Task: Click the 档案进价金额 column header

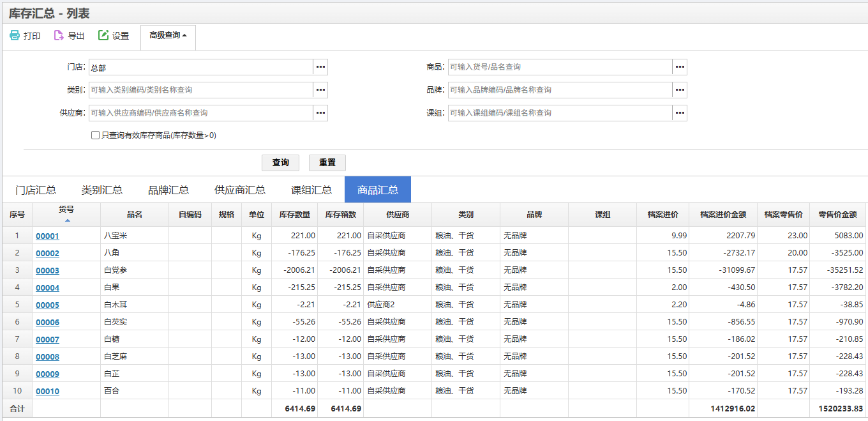Action: click(724, 215)
